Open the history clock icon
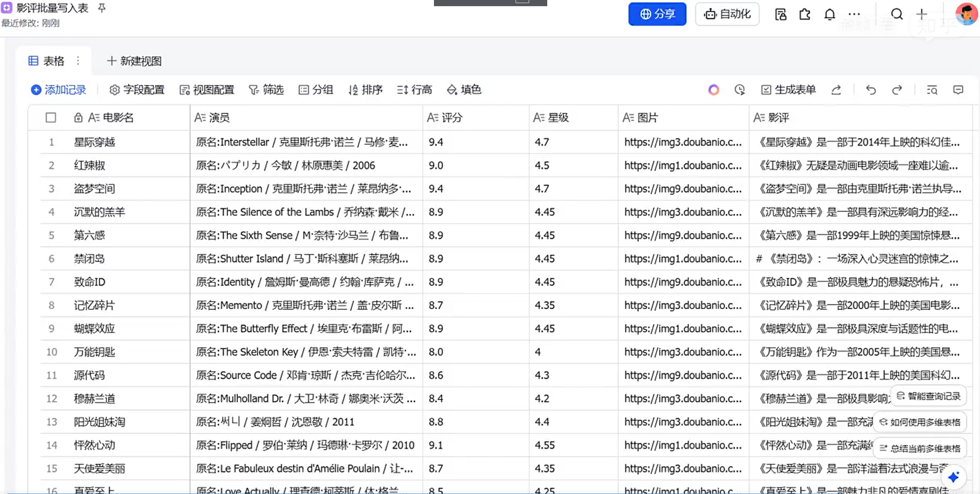980x494 pixels. point(740,90)
